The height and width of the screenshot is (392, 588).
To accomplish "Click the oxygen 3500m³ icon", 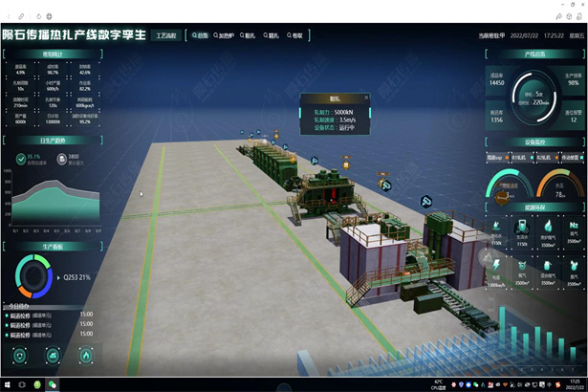I will tap(522, 266).
